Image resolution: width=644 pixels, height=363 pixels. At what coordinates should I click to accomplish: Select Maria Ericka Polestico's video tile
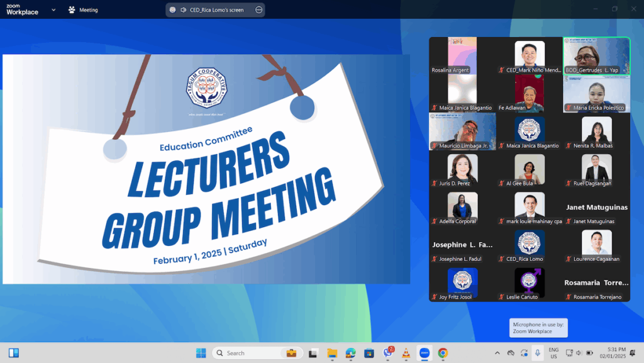[x=596, y=94]
